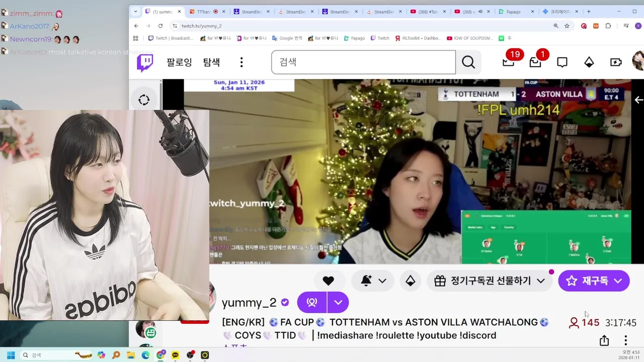Open Chrome media controls icon

(626, 26)
